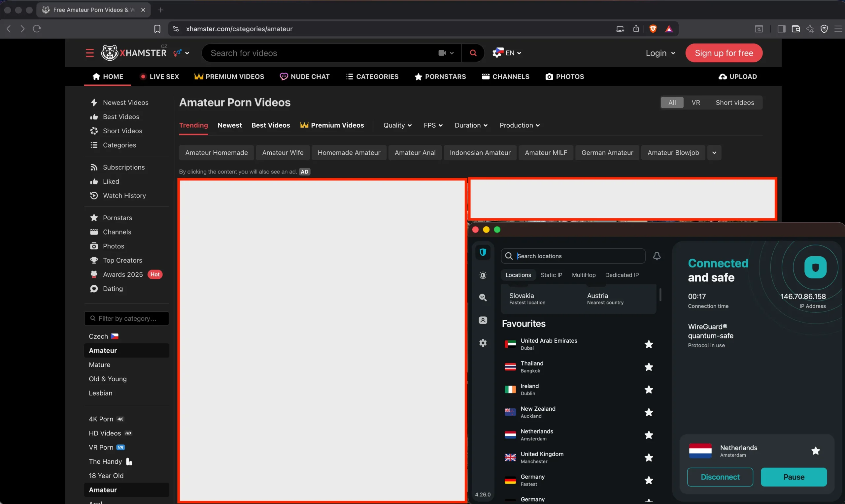Unfavourite Thailand Bangkok with its star
The width and height of the screenshot is (845, 504).
pos(649,367)
